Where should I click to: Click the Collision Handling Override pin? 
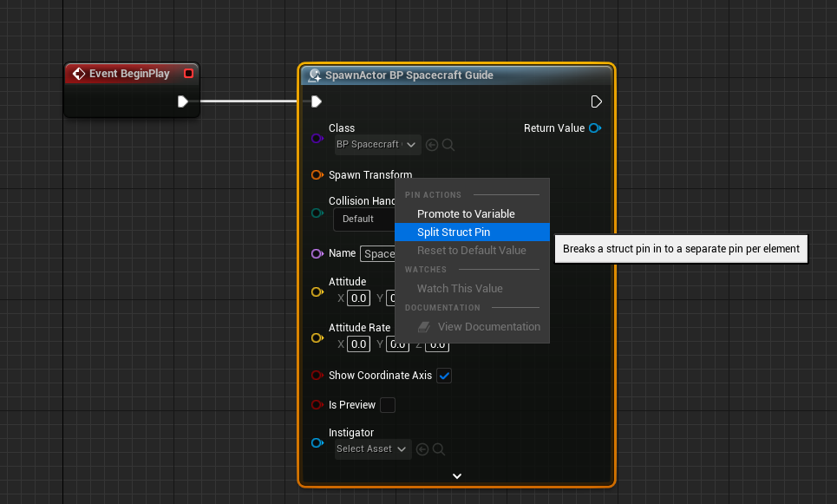[317, 213]
